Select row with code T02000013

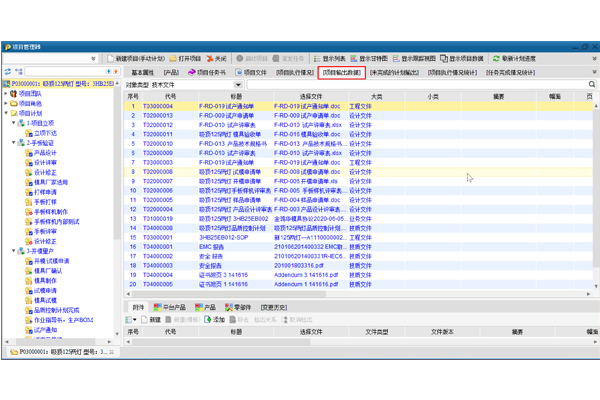359,116
